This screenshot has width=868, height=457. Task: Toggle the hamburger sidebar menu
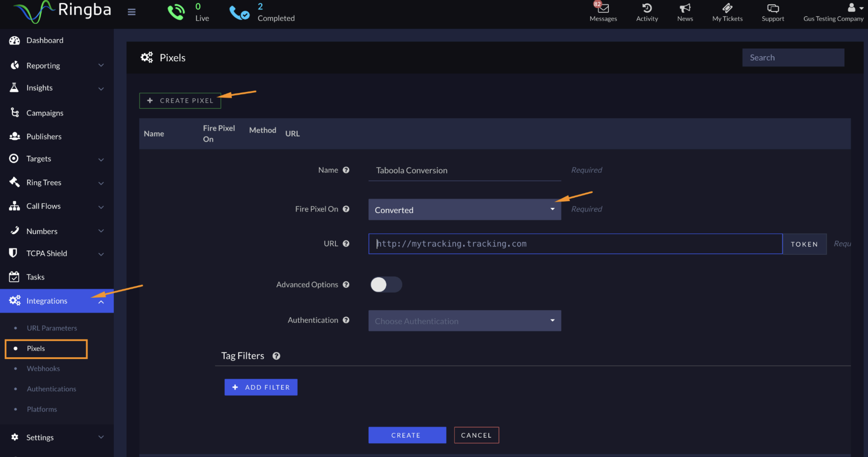[x=131, y=12]
